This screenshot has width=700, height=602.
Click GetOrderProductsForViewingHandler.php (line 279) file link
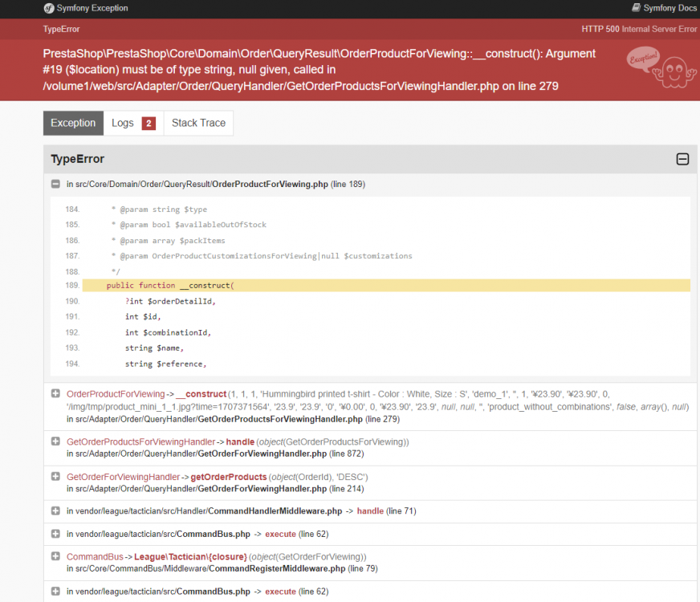pos(280,419)
